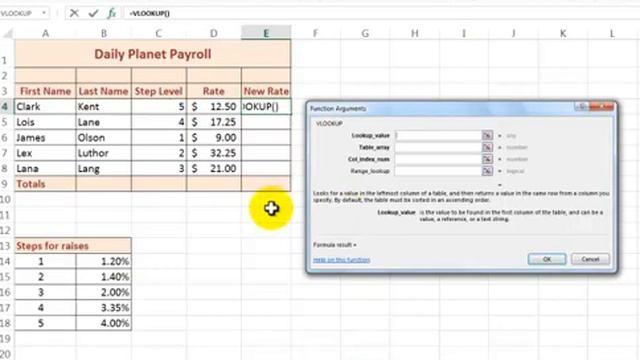
Task: Select the Daily Planet Payroll title cell
Action: tap(153, 54)
